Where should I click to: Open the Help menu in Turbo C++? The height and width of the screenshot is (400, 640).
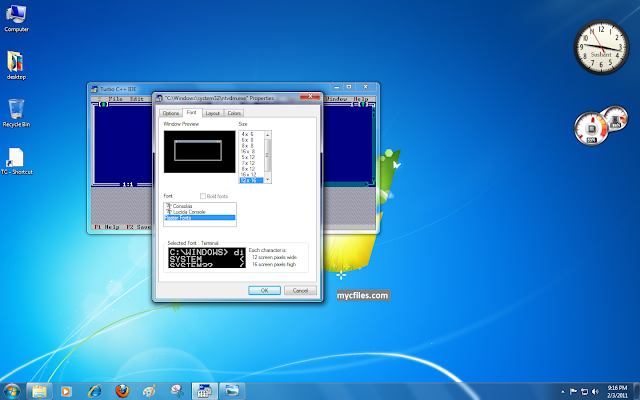click(x=360, y=99)
